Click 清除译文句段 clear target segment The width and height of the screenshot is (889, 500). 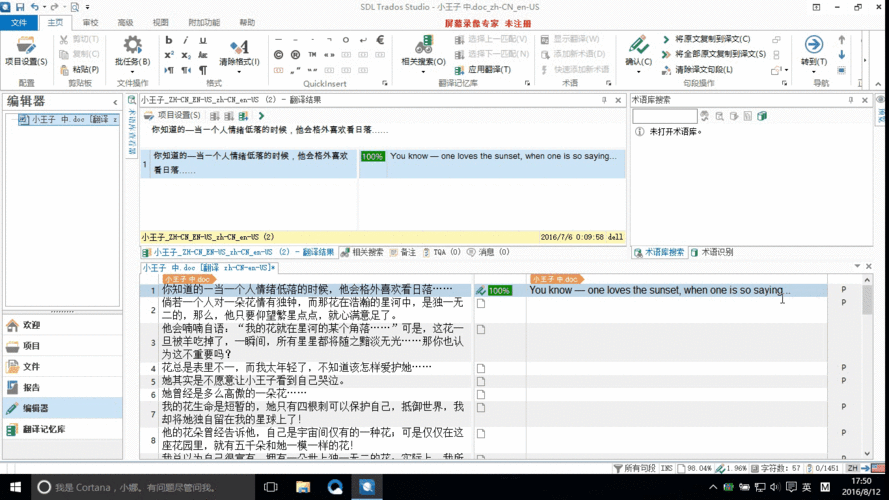[697, 69]
